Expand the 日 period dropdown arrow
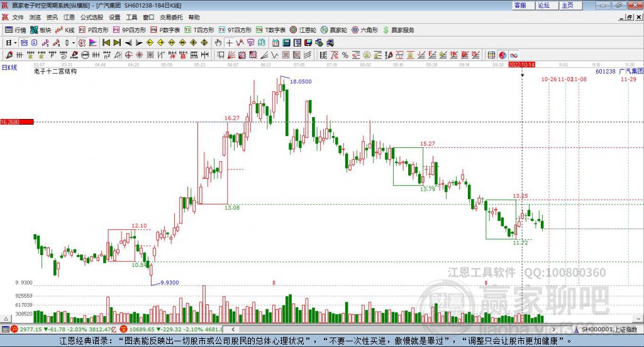644x347 pixels. [16, 43]
